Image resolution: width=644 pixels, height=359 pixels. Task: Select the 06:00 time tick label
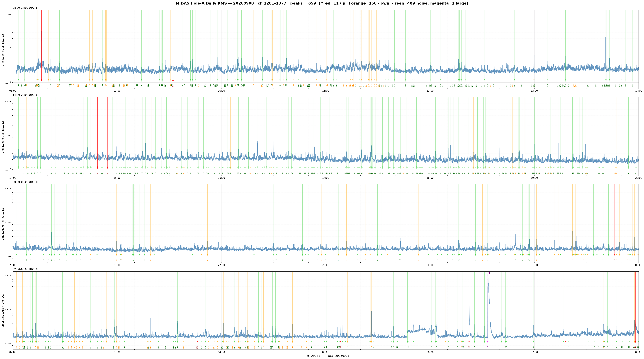[430, 352]
